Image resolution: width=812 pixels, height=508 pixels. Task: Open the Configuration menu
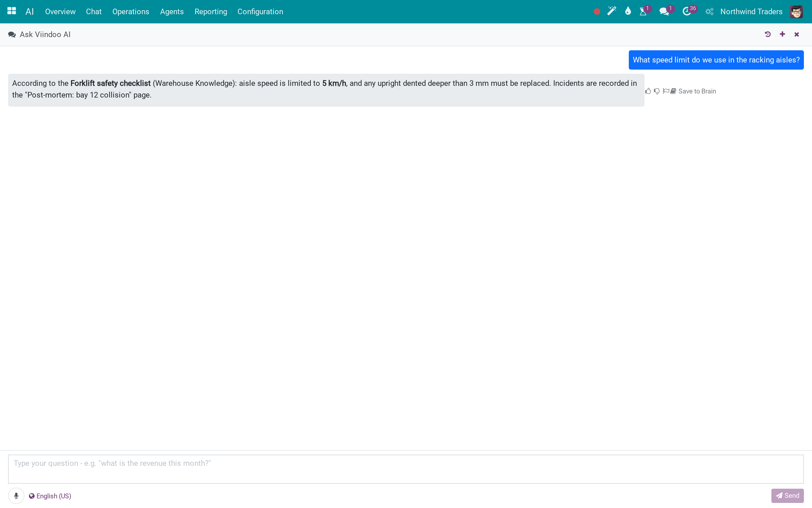click(260, 11)
